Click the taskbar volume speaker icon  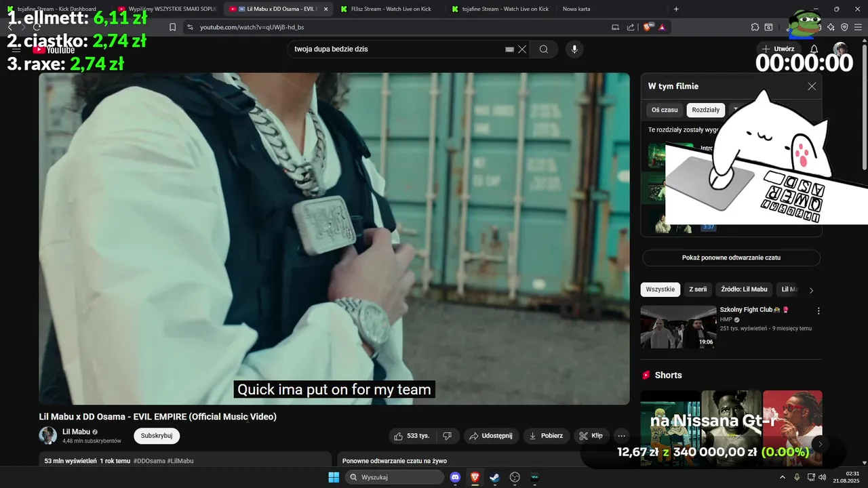pyautogui.click(x=822, y=477)
